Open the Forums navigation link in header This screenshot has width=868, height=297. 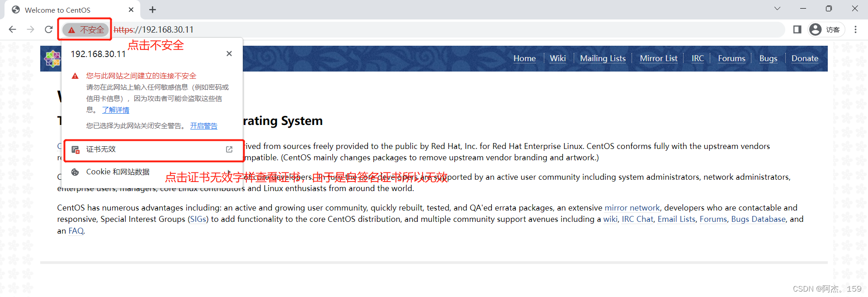[731, 58]
